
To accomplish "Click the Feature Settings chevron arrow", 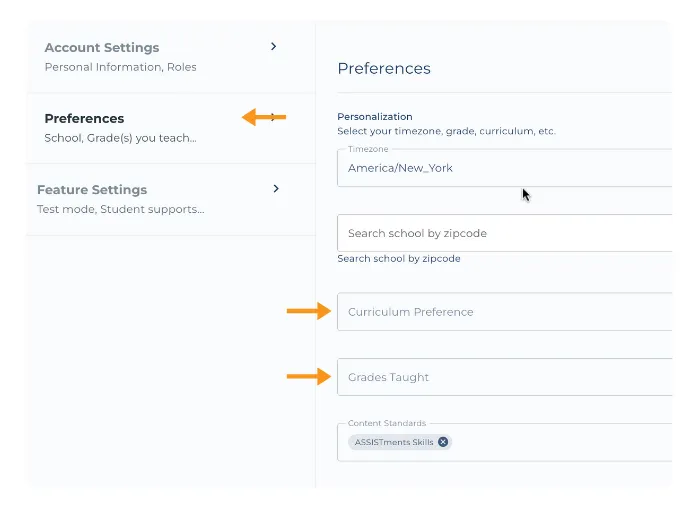I will (276, 188).
